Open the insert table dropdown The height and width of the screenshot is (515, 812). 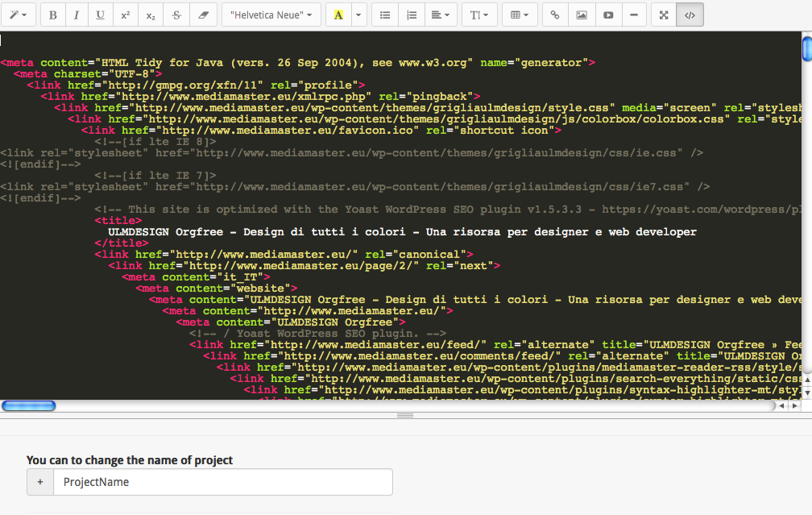pyautogui.click(x=520, y=15)
